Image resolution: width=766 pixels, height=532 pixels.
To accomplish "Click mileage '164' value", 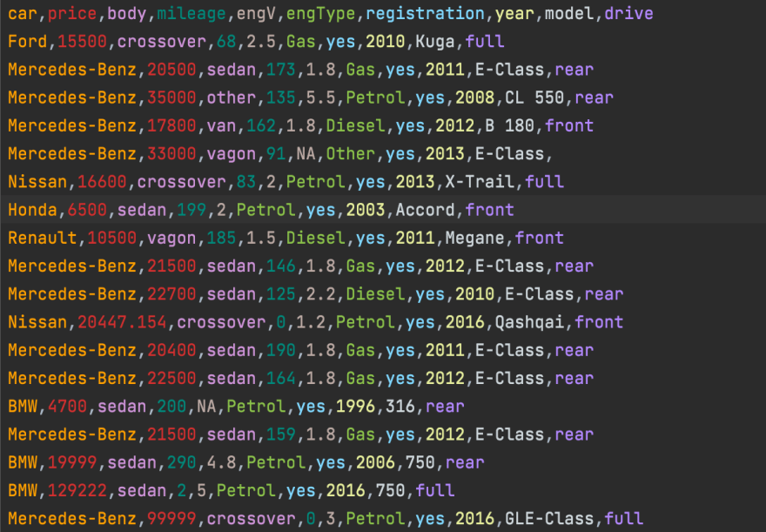I will (281, 379).
